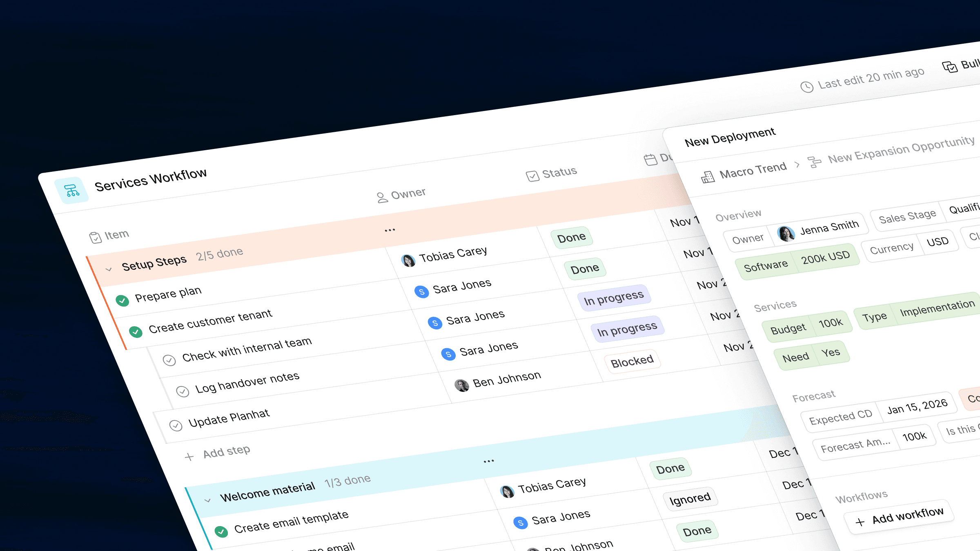This screenshot has height=551, width=980.
Task: Click the clock icon beside Last edit
Action: 806,87
